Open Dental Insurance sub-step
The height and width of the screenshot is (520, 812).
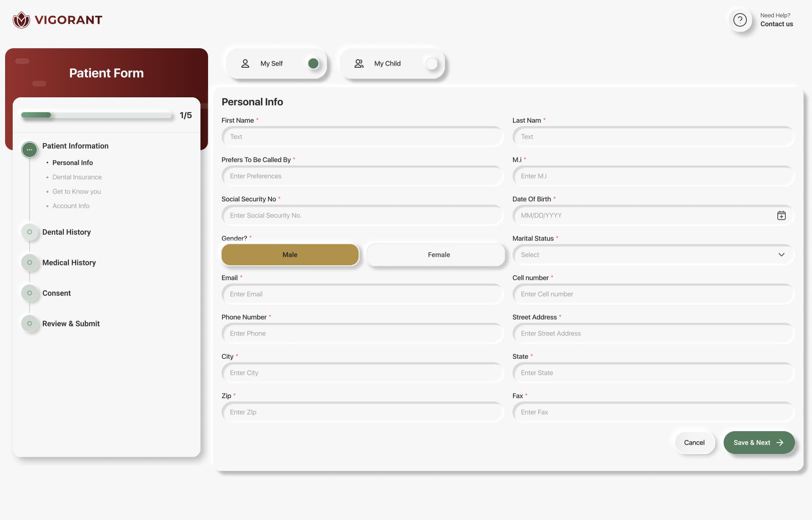coord(77,177)
